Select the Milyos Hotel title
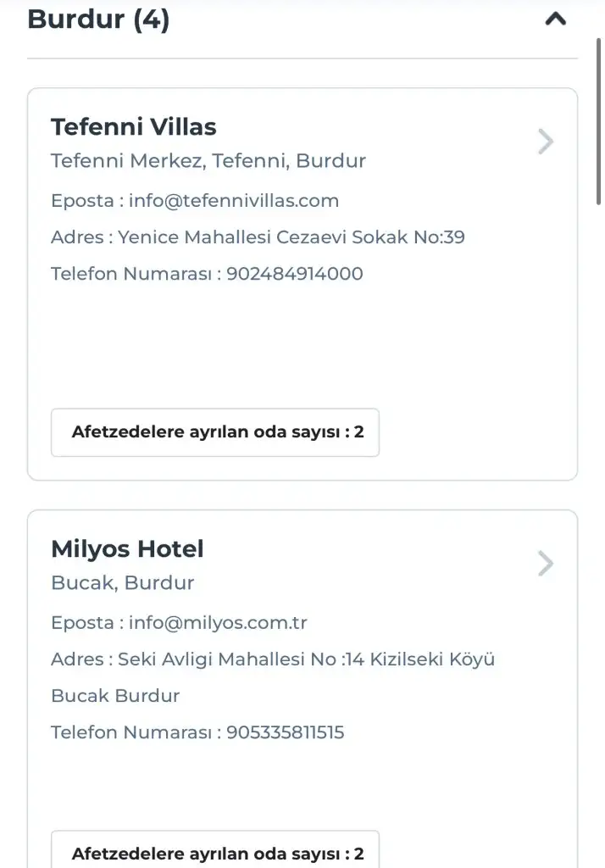This screenshot has height=868, width=605. pos(127,549)
